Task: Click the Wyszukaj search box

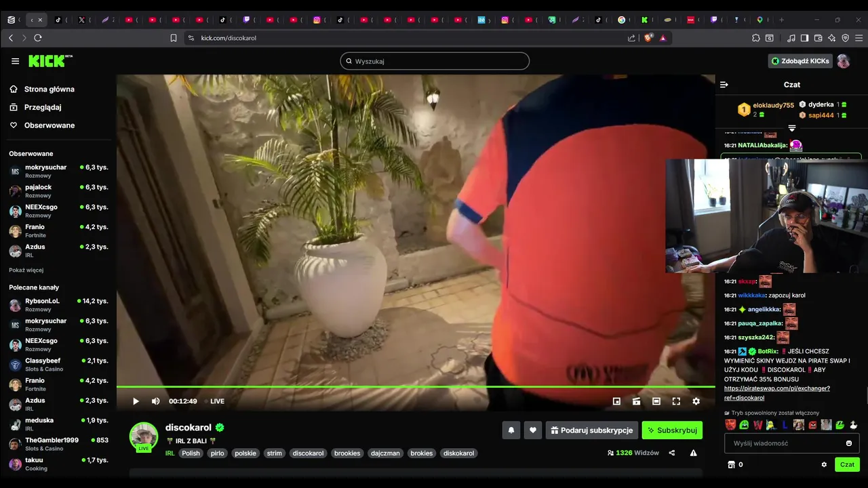Action: (435, 61)
